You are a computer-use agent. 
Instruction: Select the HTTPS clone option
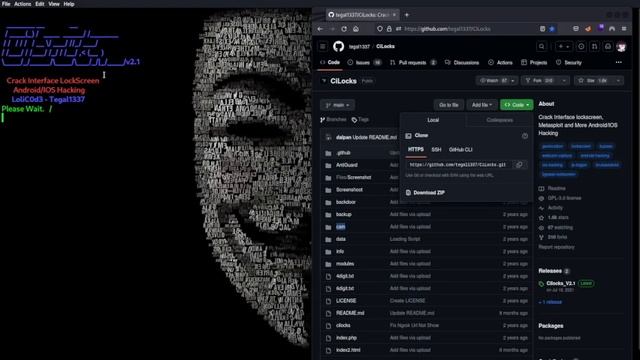416,150
